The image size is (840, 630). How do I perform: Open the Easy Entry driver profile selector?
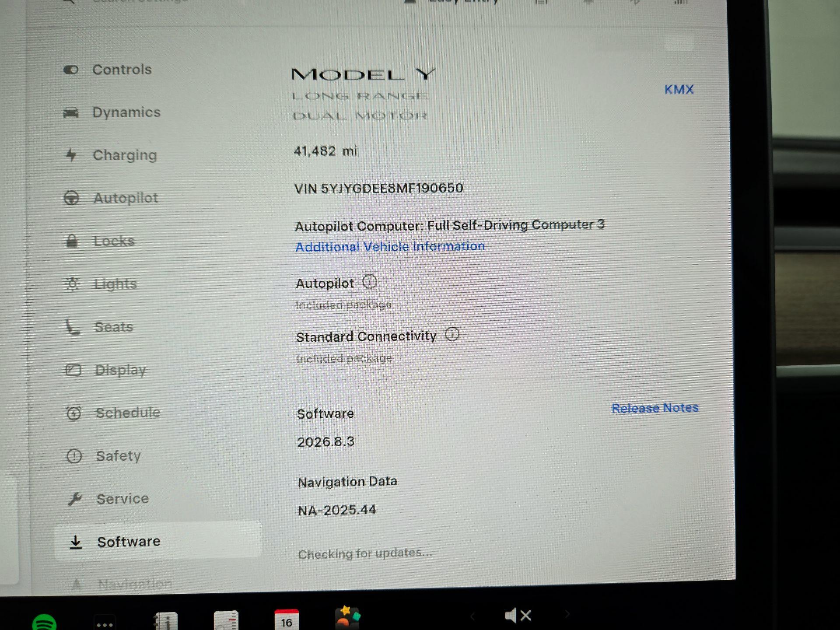(462, 2)
